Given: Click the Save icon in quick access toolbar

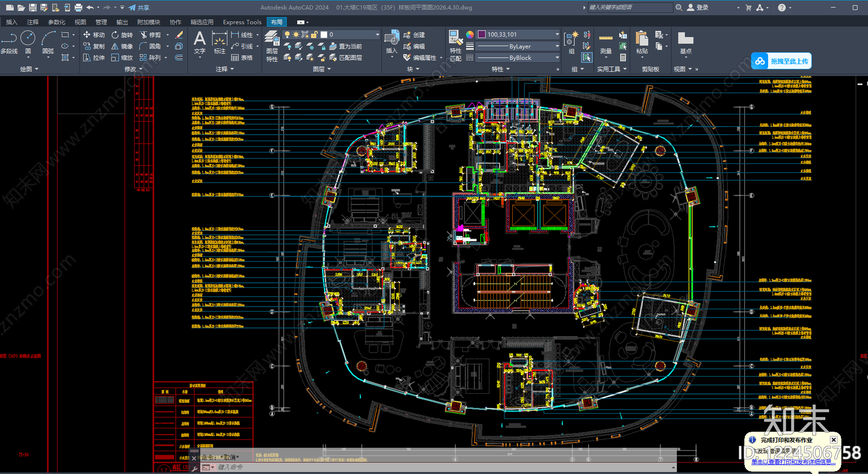Looking at the screenshot, I should pyautogui.click(x=33, y=8).
